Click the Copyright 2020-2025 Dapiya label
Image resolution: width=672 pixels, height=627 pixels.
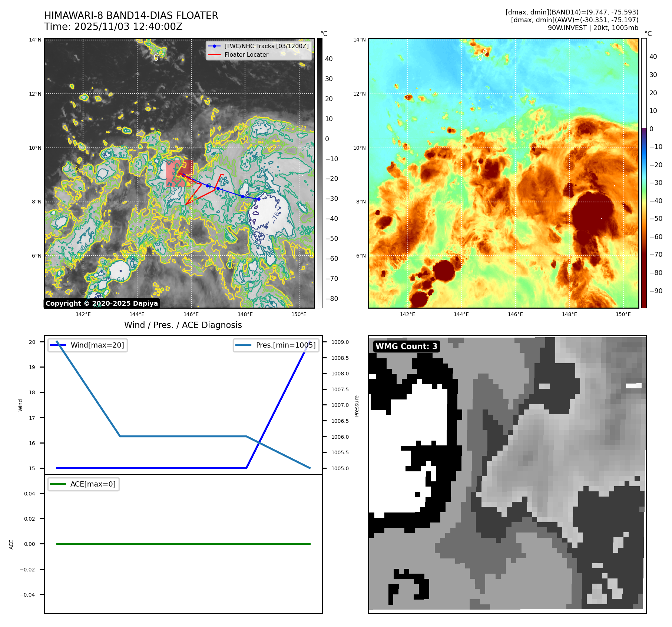tap(102, 303)
